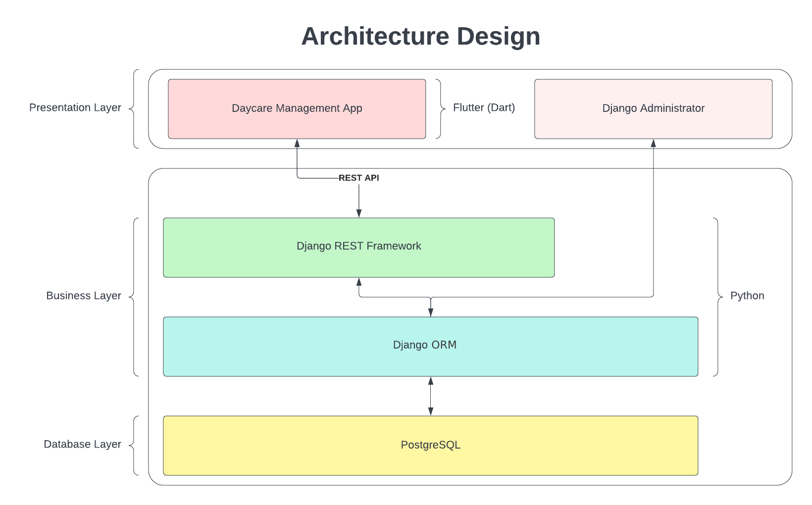
Task: Click the Database Layer label
Action: [82, 444]
